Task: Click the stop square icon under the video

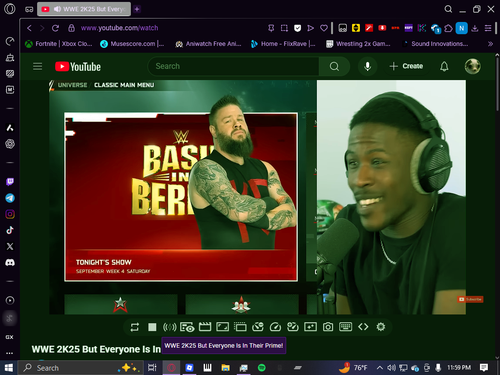Action: 152,327
